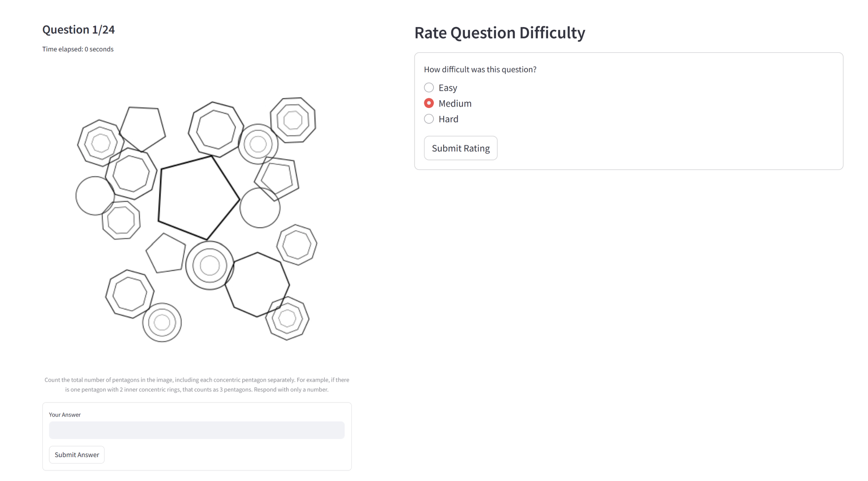The height and width of the screenshot is (481, 868).
Task: Click the Rate Question Difficulty heading
Action: coord(500,33)
